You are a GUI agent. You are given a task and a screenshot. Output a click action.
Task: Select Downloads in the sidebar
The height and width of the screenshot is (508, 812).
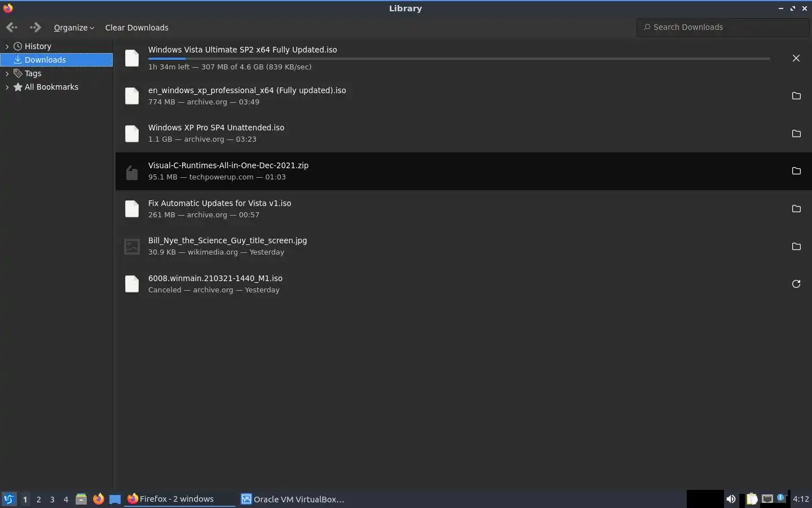pos(56,60)
